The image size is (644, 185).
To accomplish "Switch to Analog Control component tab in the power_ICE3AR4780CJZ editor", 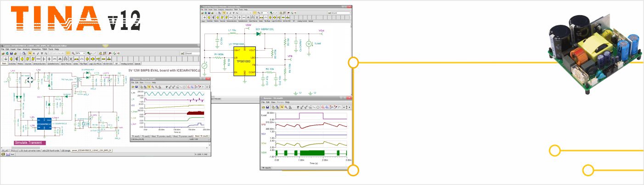I will coord(127,64).
